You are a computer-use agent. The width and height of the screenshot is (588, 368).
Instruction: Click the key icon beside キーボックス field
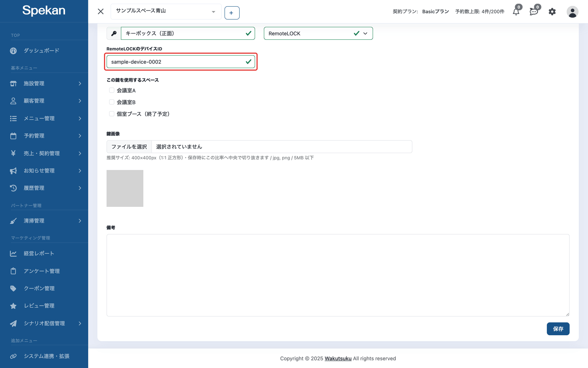tap(114, 33)
